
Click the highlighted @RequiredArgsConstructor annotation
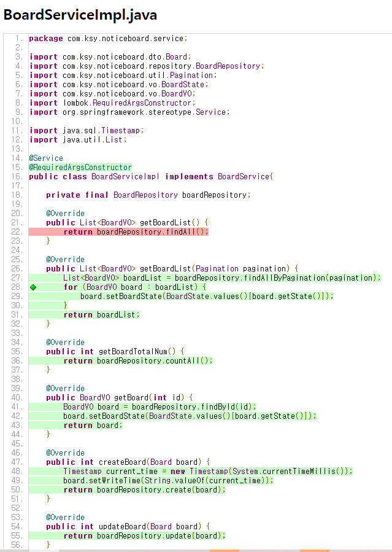coord(80,167)
